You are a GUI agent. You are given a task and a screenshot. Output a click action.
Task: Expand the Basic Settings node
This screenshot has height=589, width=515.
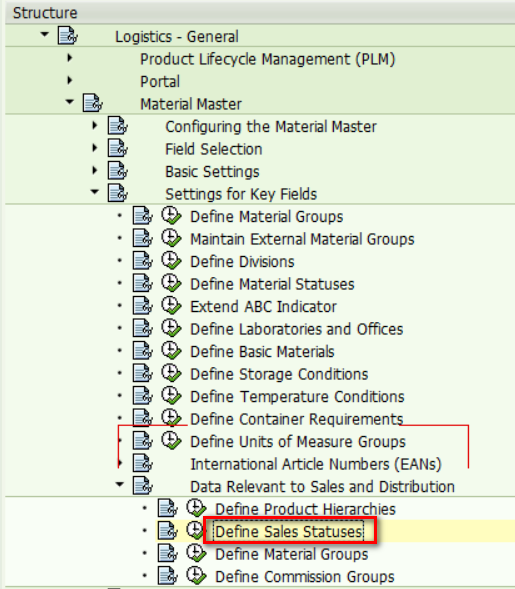[x=95, y=171]
